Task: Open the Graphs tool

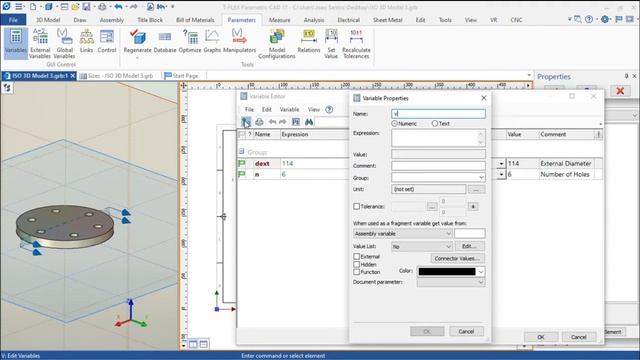Action: [x=212, y=41]
